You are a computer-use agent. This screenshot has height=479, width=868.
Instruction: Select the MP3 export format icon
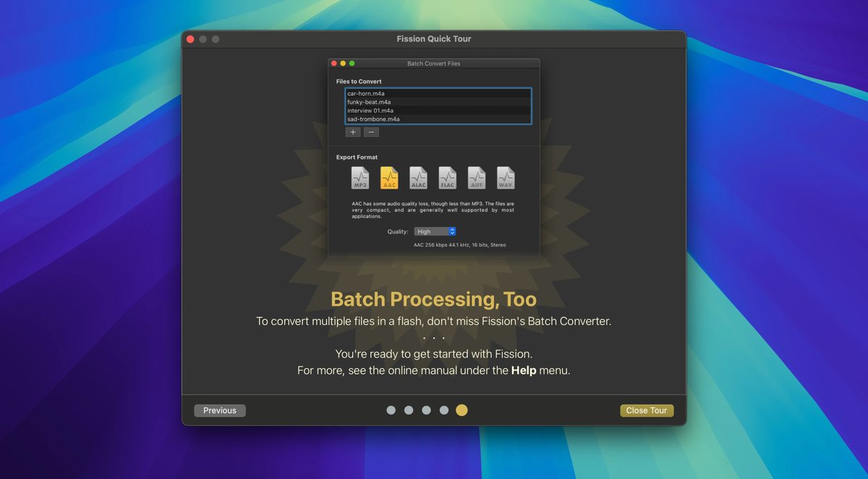[360, 178]
